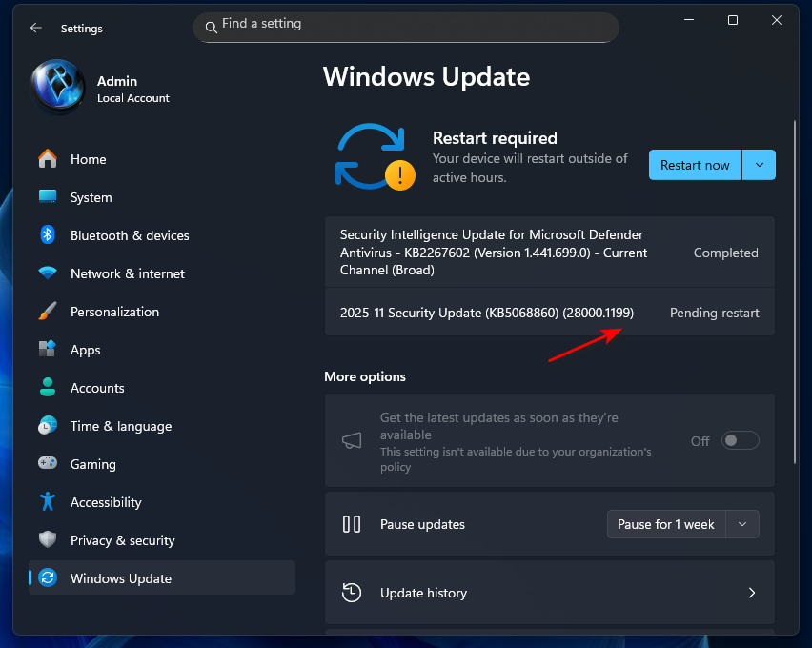The image size is (812, 648).
Task: Click the Restart required heading
Action: (495, 138)
